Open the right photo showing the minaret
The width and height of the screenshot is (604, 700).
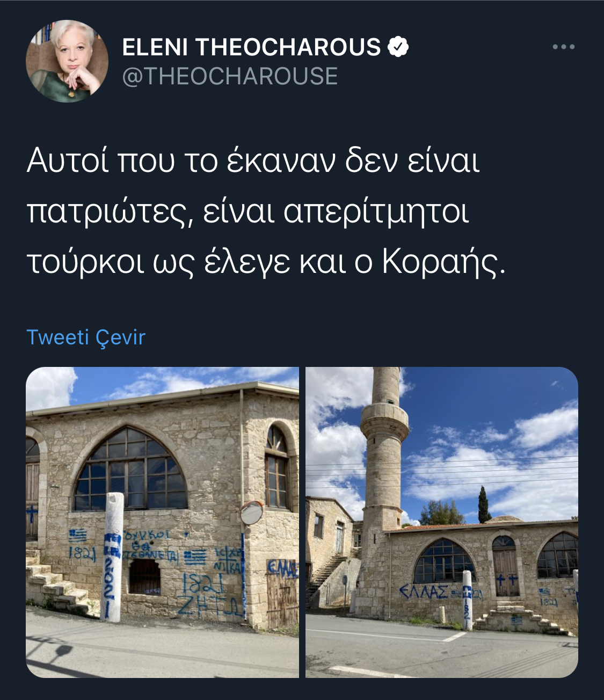[x=442, y=522]
